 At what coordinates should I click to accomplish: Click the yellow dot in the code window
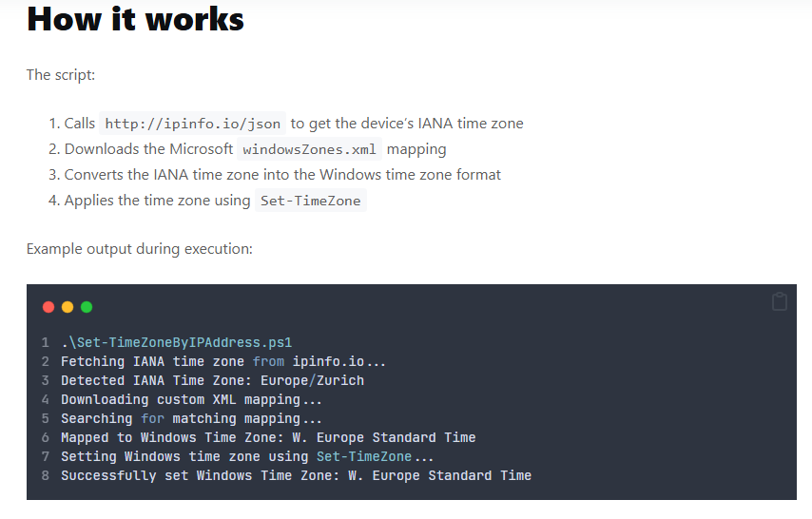coord(68,307)
